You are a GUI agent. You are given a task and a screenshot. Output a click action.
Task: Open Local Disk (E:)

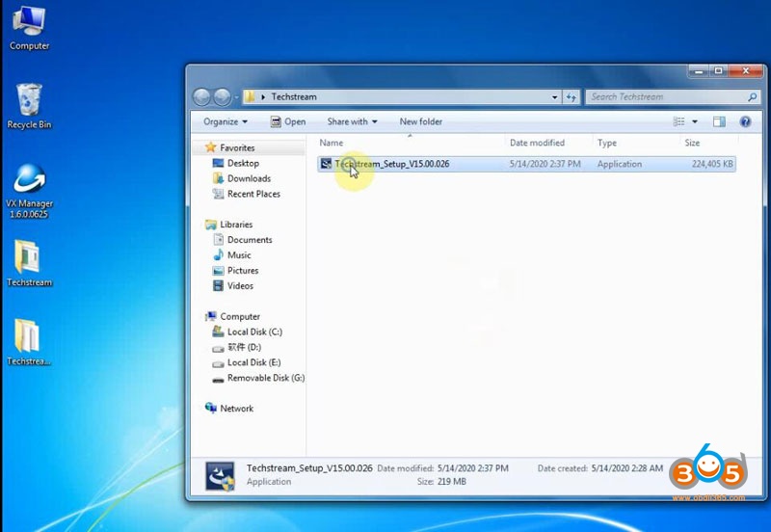(253, 362)
